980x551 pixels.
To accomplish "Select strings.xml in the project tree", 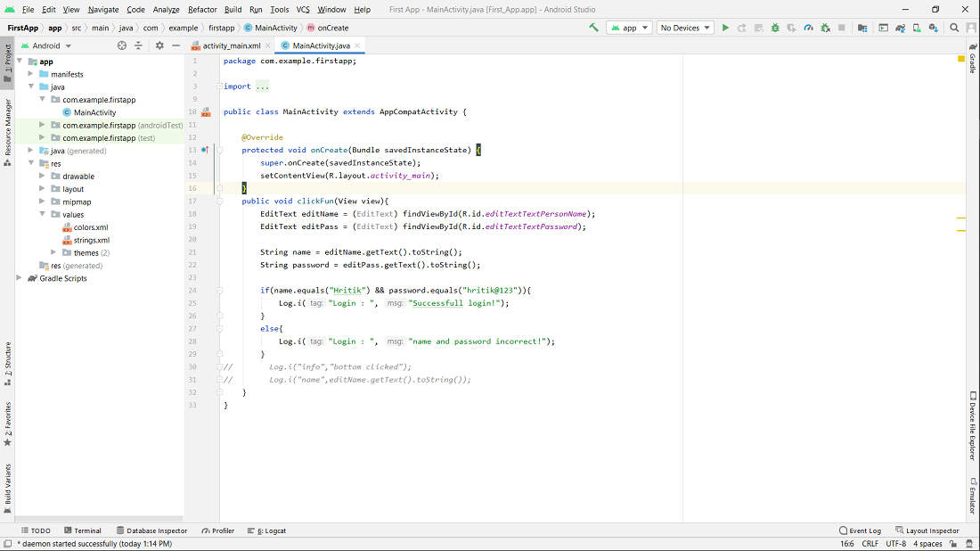I will (92, 240).
